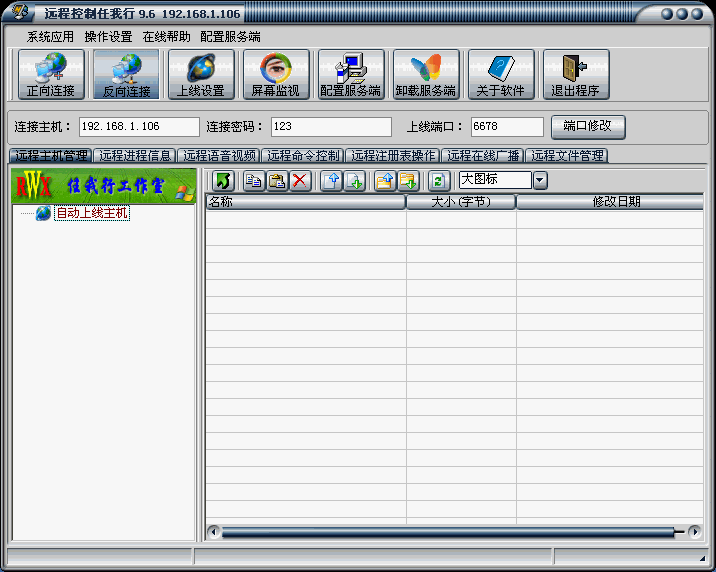Open the 系统应用 menu
This screenshot has height=572, width=716.
pyautogui.click(x=50, y=36)
